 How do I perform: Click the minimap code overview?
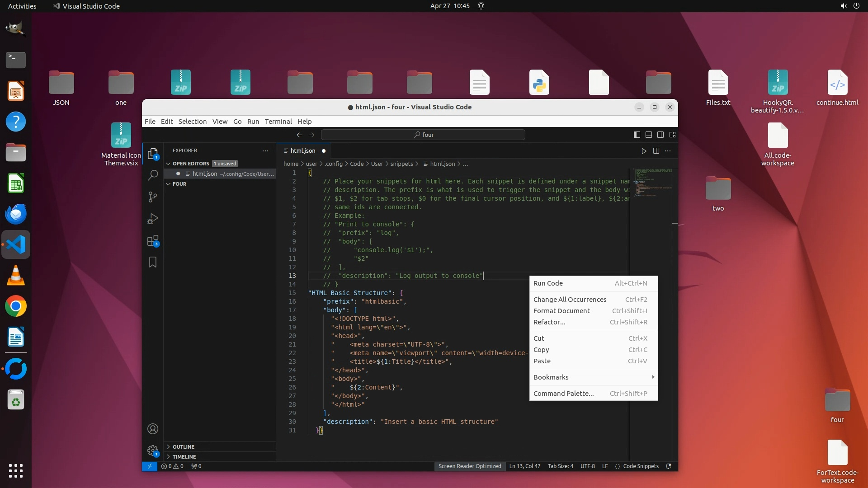[652, 182]
